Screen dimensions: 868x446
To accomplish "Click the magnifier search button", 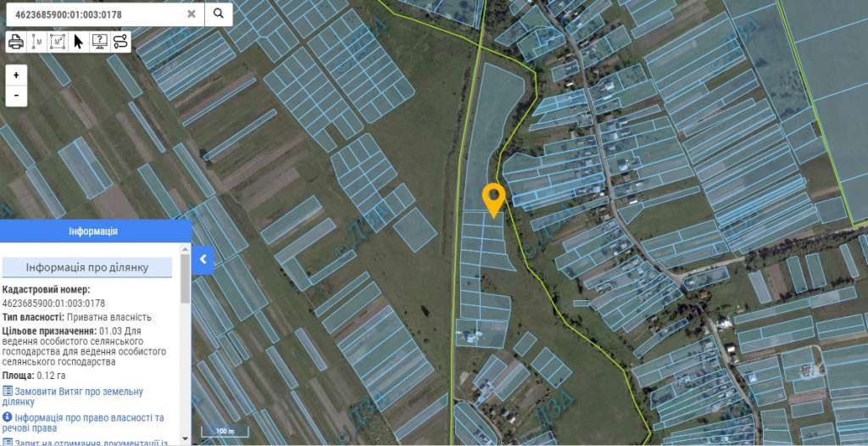I will pyautogui.click(x=219, y=14).
